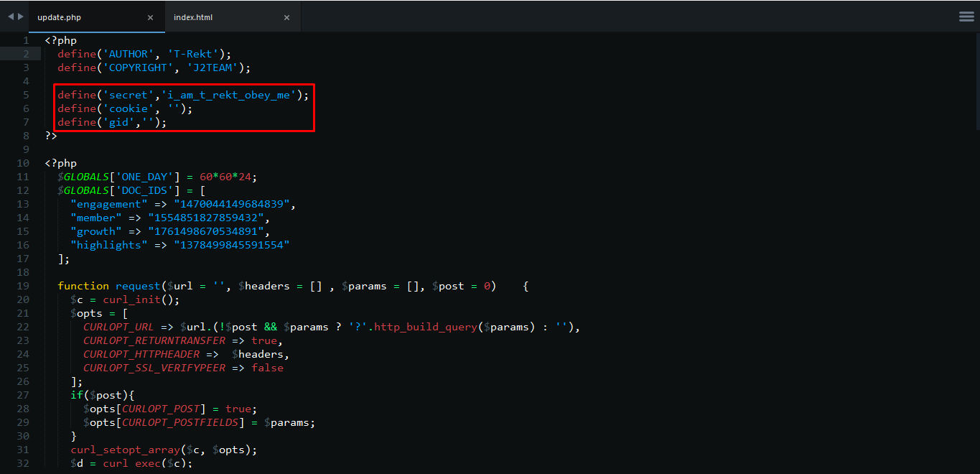
Task: Click the value "1554851827859432"
Action: [206, 218]
